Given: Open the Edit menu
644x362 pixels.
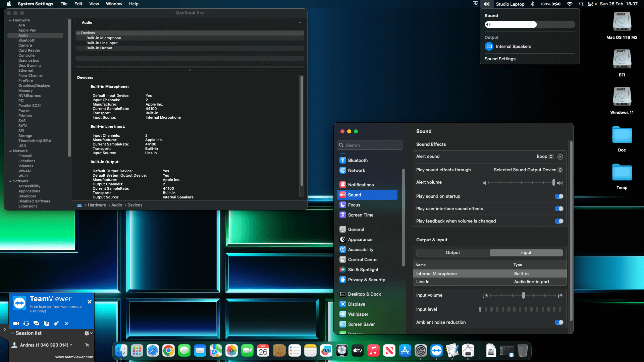Looking at the screenshot, I should click(x=78, y=4).
